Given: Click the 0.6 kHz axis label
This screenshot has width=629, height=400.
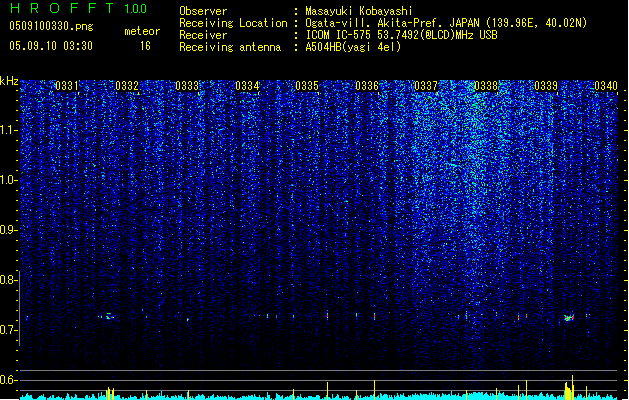Looking at the screenshot, I should pos(9,380).
